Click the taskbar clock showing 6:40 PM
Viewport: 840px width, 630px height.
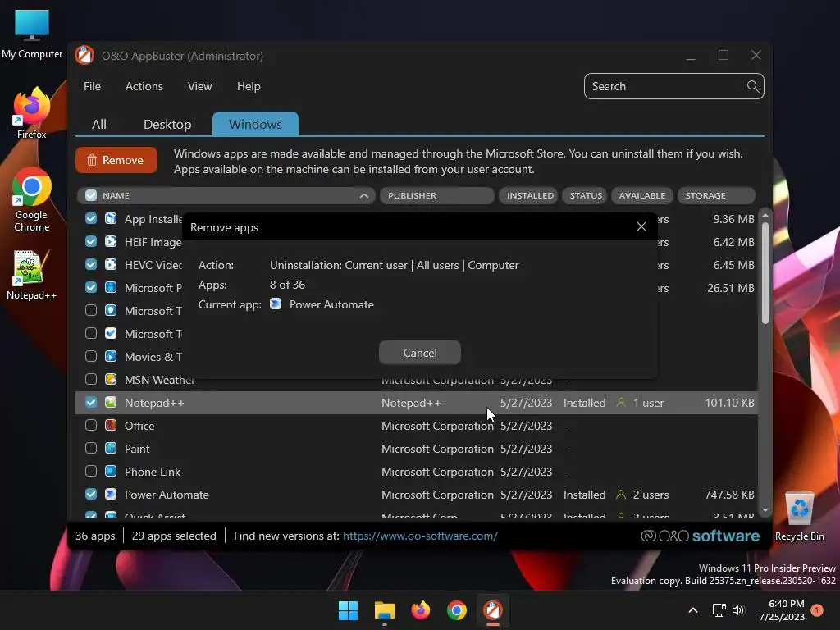[782, 610]
